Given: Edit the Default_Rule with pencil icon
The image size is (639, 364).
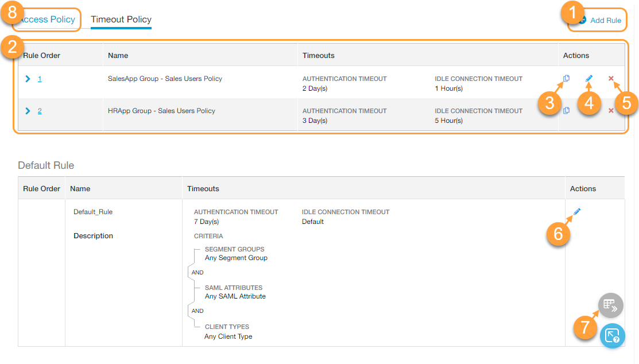Looking at the screenshot, I should coord(576,211).
